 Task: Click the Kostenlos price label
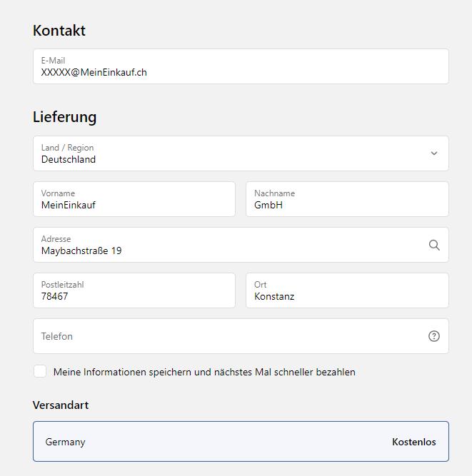pos(413,442)
